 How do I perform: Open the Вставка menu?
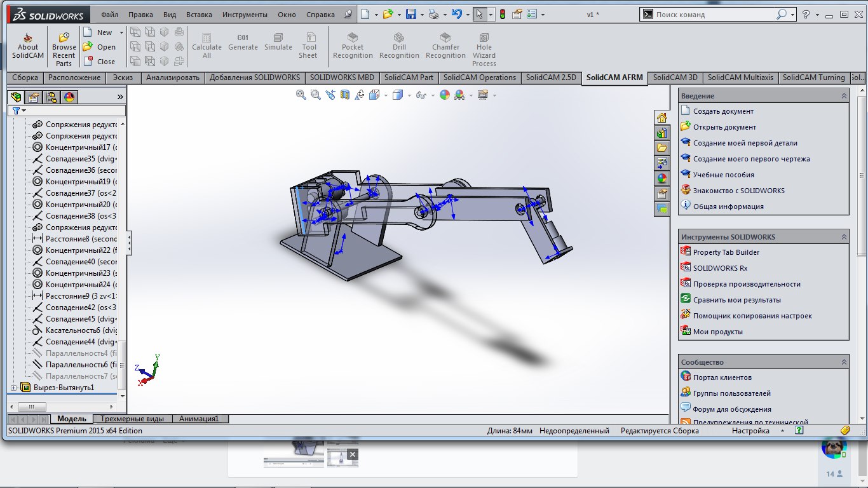coord(200,14)
